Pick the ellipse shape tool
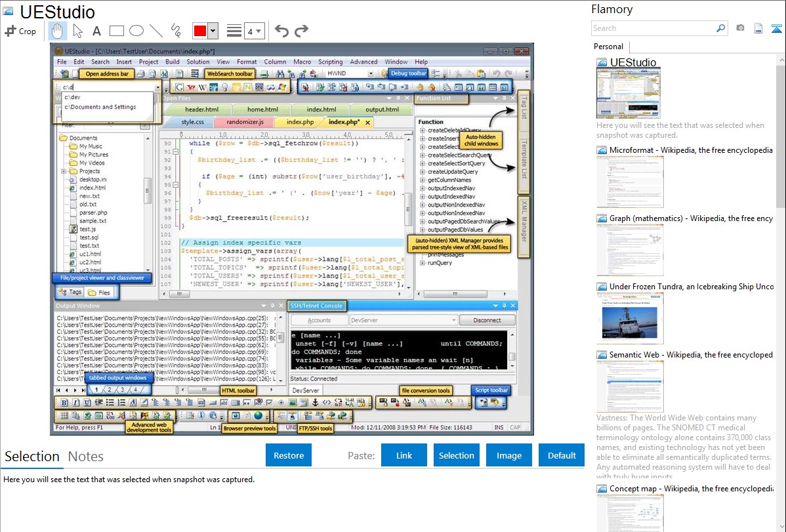This screenshot has width=786, height=532. pos(136,31)
